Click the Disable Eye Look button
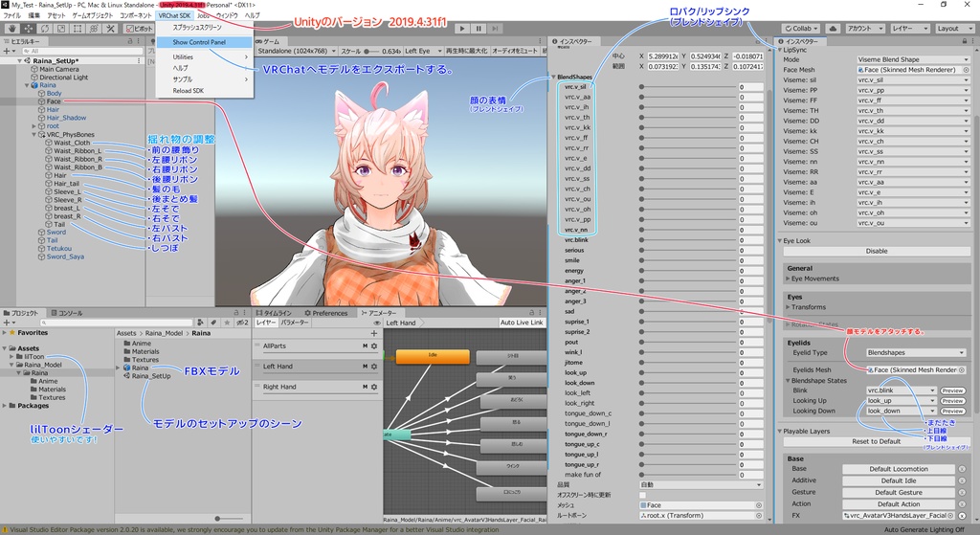This screenshot has height=535, width=980. coord(877,251)
